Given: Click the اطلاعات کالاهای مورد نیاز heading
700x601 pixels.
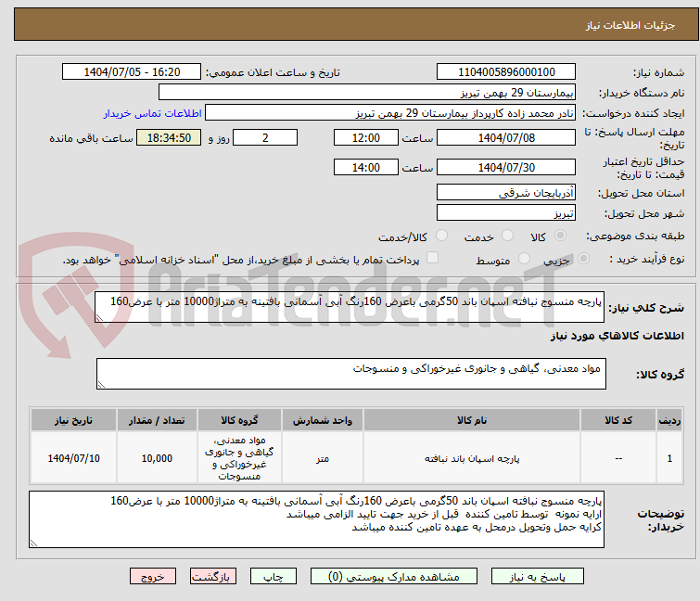Looking at the screenshot, I should tap(617, 336).
